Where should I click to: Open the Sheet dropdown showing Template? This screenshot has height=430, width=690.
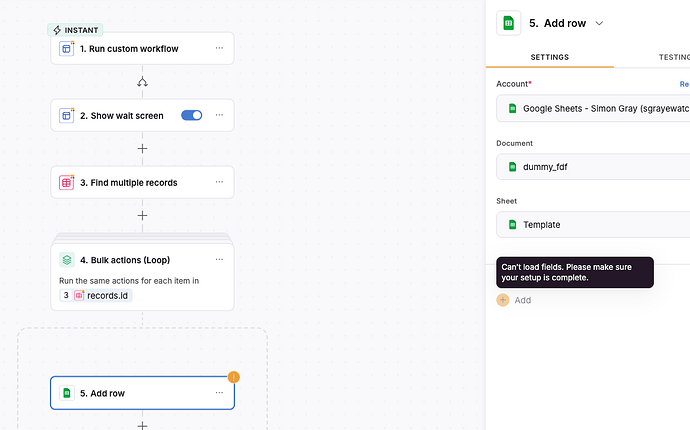(x=595, y=225)
